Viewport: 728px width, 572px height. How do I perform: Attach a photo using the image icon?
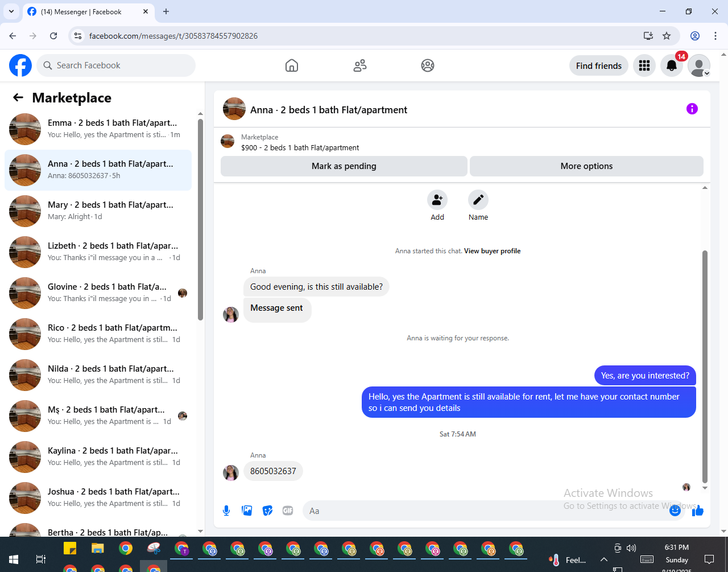[x=247, y=511]
